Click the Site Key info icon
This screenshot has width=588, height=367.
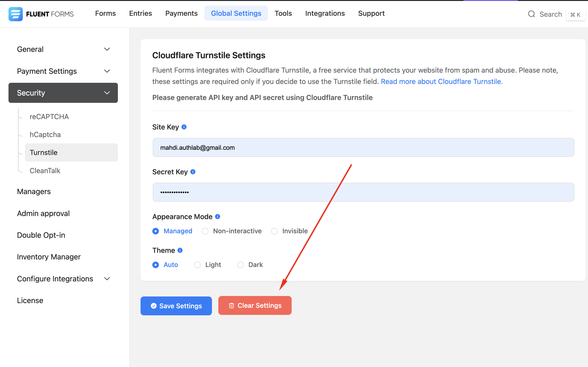184,127
